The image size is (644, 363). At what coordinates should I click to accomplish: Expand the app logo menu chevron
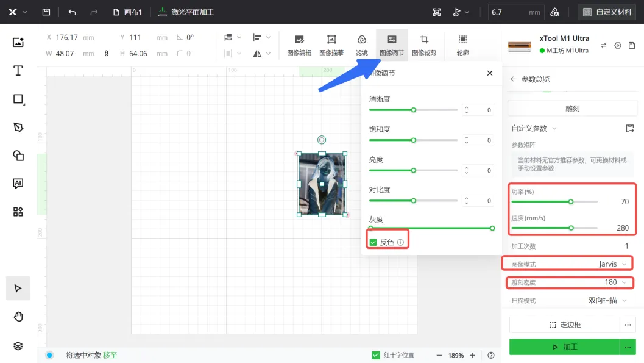coord(24,12)
